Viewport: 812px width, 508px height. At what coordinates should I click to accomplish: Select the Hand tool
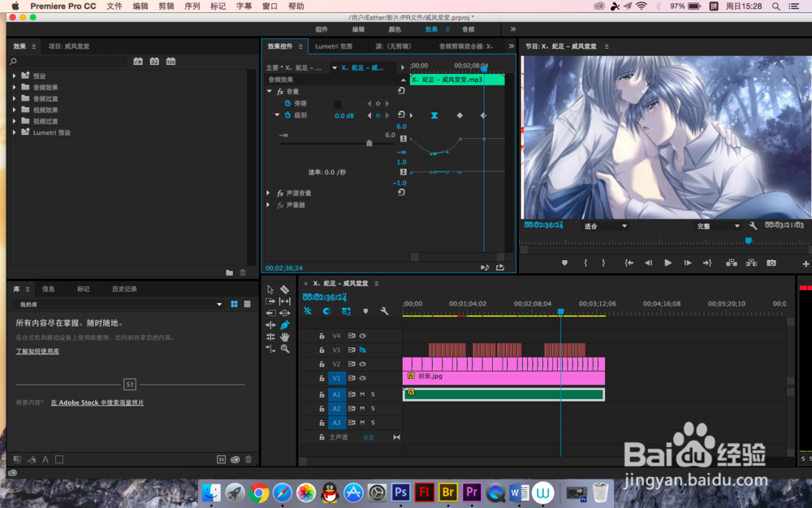coord(285,337)
